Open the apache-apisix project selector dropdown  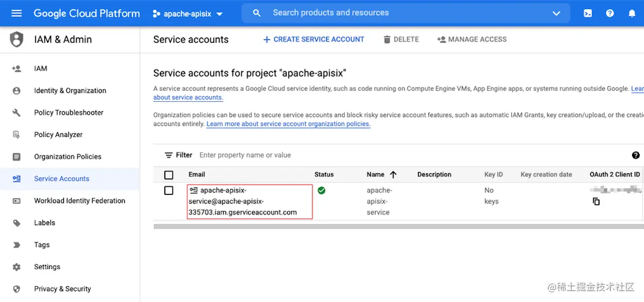[188, 14]
